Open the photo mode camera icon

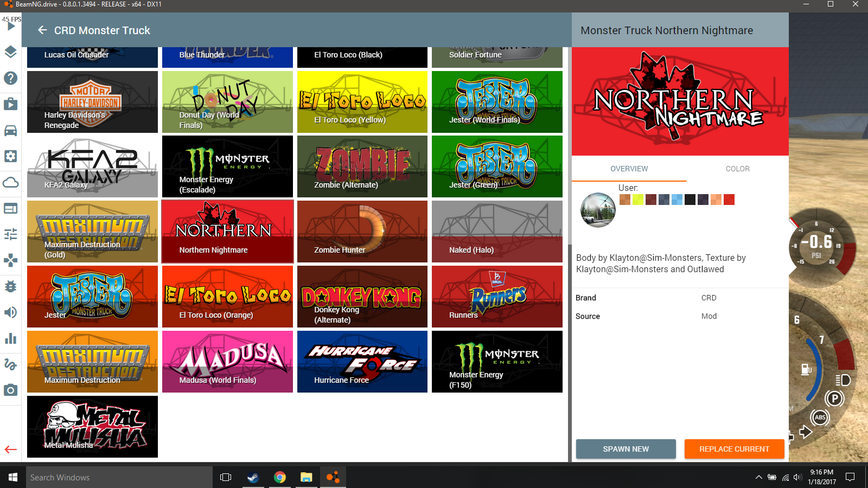[x=11, y=390]
